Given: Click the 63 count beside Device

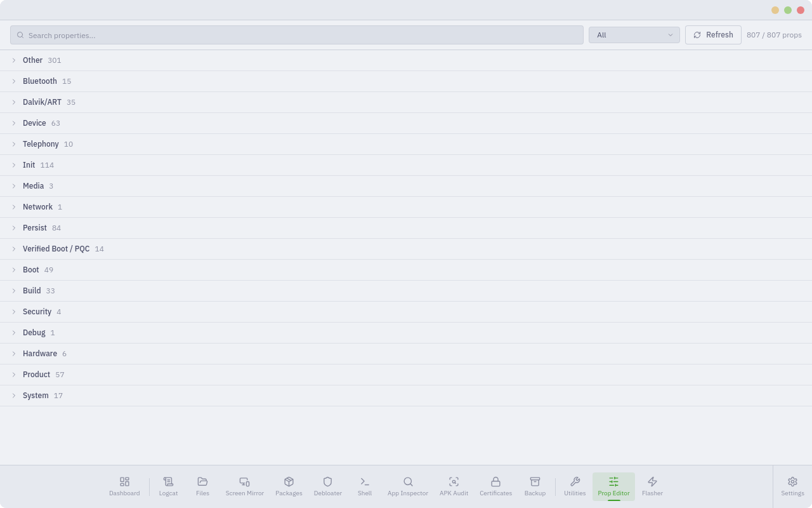Looking at the screenshot, I should point(56,123).
